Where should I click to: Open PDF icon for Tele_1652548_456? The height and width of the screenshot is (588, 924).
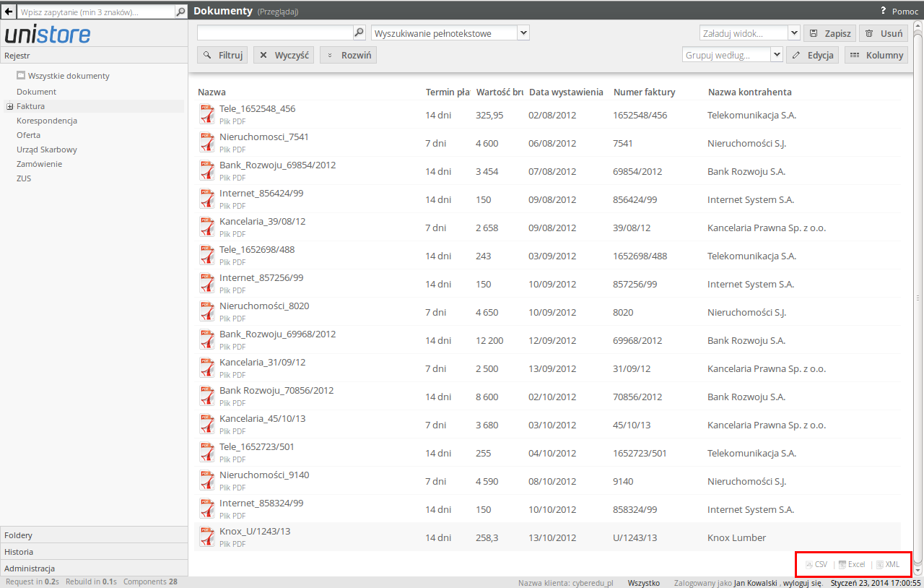pos(207,113)
